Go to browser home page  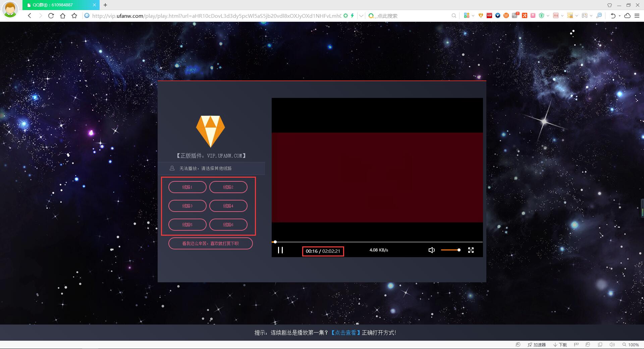coord(63,16)
